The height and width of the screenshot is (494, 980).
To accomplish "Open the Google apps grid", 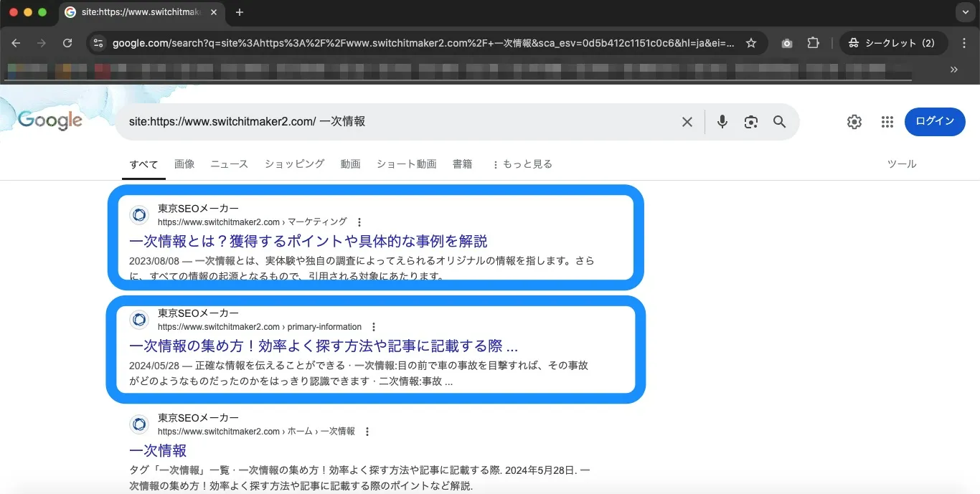I will pos(887,122).
